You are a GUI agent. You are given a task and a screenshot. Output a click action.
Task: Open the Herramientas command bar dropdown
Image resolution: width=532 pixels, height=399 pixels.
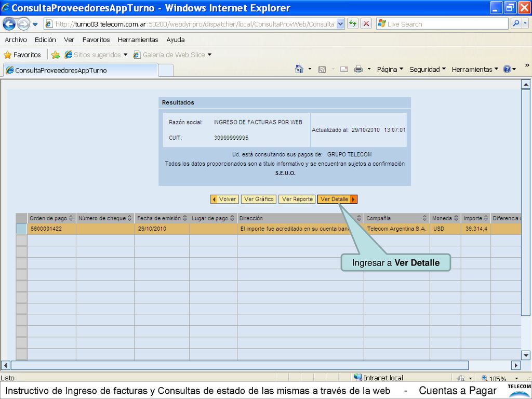click(475, 69)
